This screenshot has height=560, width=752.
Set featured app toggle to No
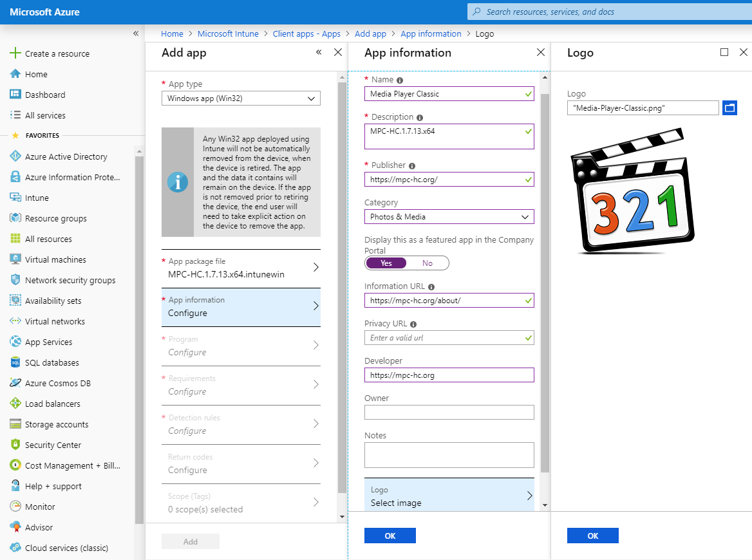(x=428, y=263)
